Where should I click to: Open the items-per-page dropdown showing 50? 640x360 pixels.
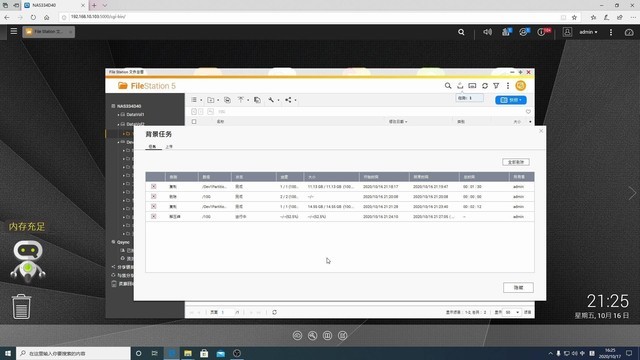(x=512, y=312)
